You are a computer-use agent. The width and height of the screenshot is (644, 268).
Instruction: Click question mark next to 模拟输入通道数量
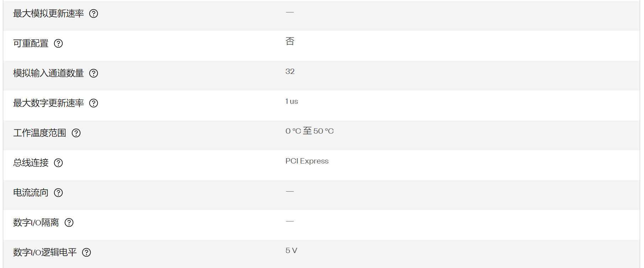coord(94,73)
